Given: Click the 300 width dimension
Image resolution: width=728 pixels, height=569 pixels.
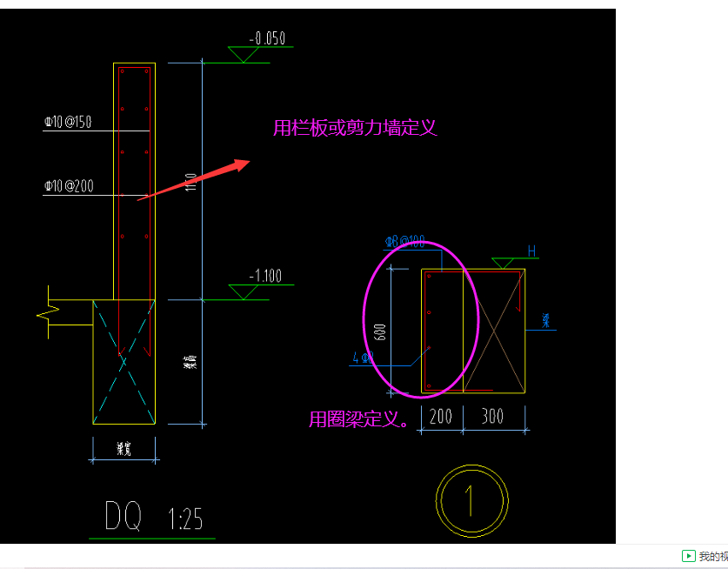Looking at the screenshot, I should [492, 416].
